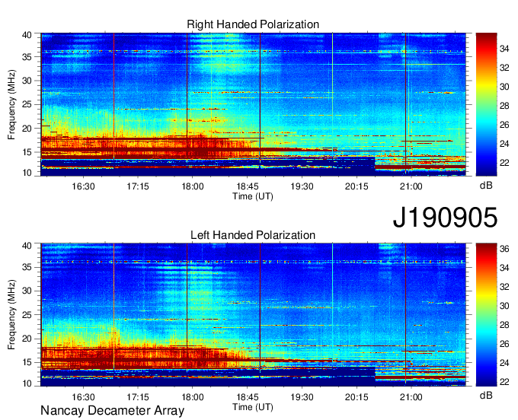The height and width of the screenshot is (420, 518).
Task: Click the "21:00" time tick on Left Handed plot
Action: (x=411, y=397)
